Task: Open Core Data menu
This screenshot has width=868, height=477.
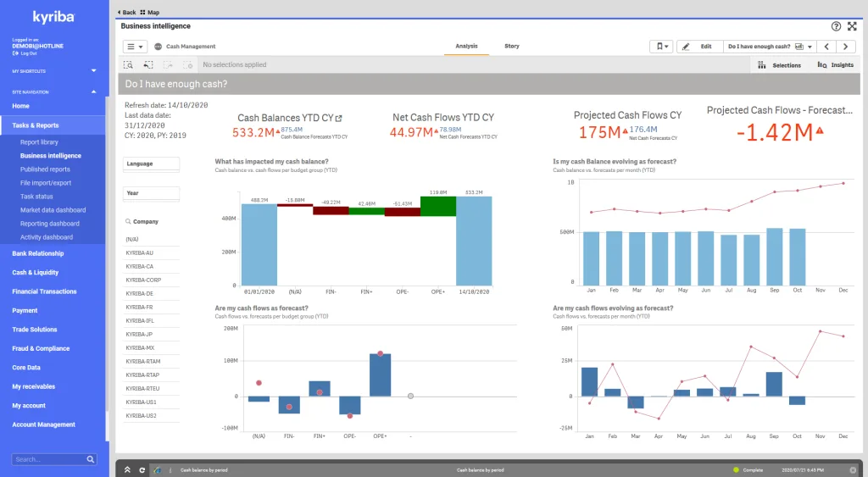Action: tap(26, 368)
